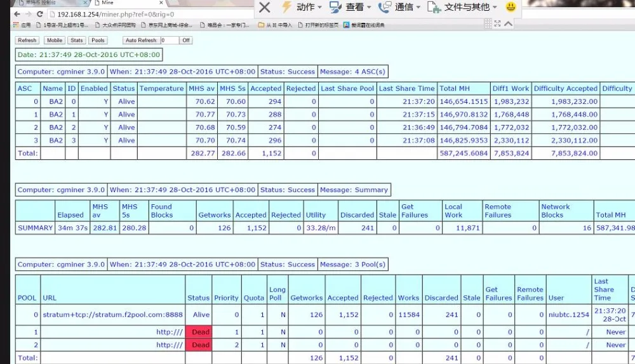
Task: Close the first browser tab
Action: tap(86, 3)
